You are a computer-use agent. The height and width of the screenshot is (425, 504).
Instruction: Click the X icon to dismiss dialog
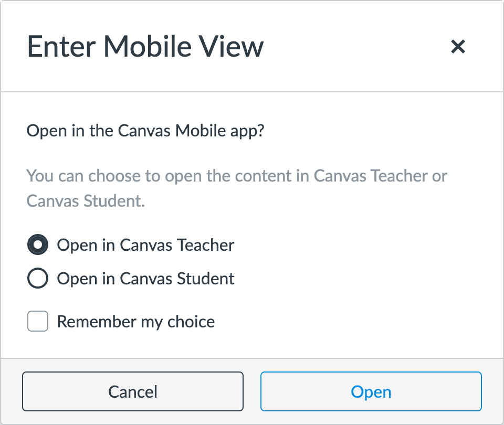[x=458, y=47]
